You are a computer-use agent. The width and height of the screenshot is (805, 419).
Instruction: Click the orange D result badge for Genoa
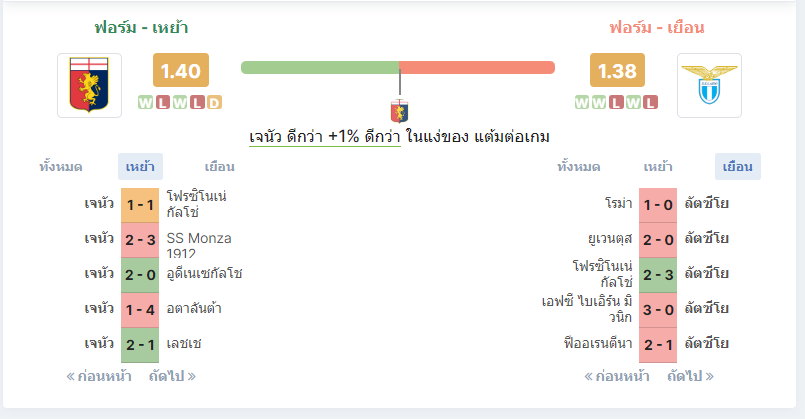[x=215, y=103]
